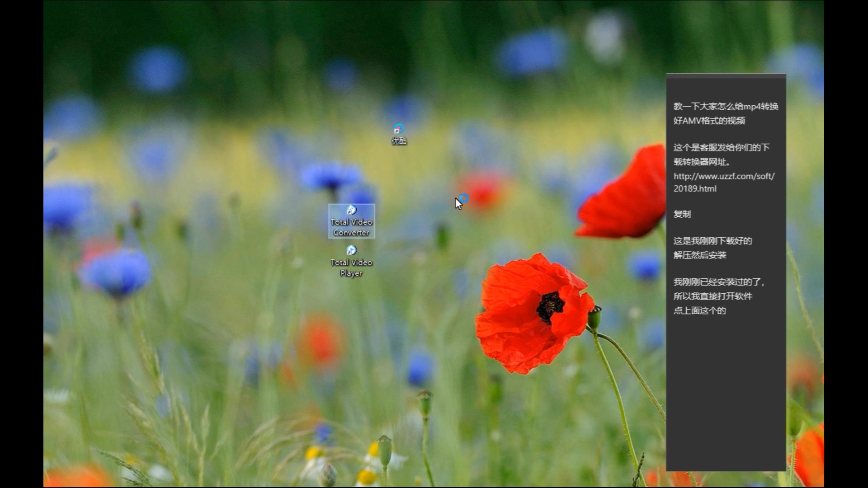Viewport: 868px width, 488px height.
Task: Click the '这个是客服发给你们的下' note line
Action: point(721,148)
